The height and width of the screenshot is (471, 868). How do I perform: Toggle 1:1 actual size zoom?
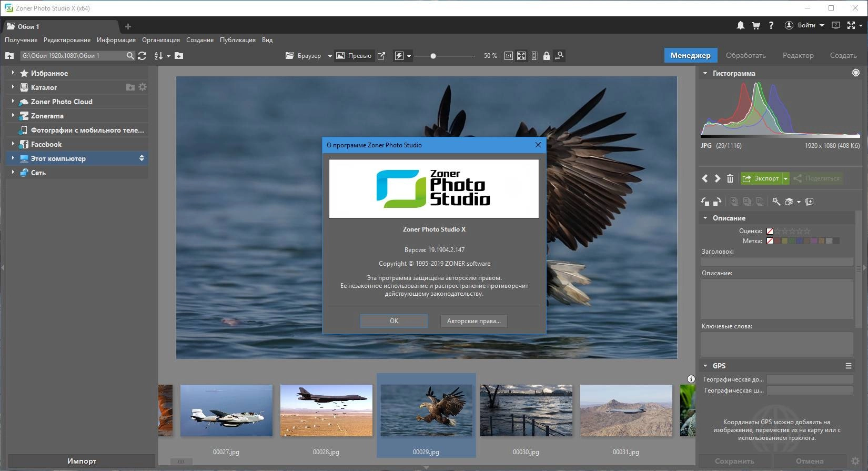pyautogui.click(x=509, y=55)
